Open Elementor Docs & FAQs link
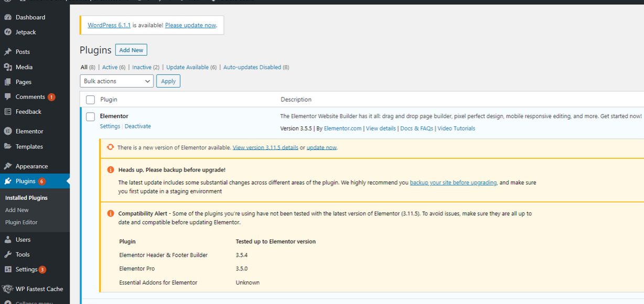Viewport: 644px width, 304px height. pyautogui.click(x=416, y=128)
